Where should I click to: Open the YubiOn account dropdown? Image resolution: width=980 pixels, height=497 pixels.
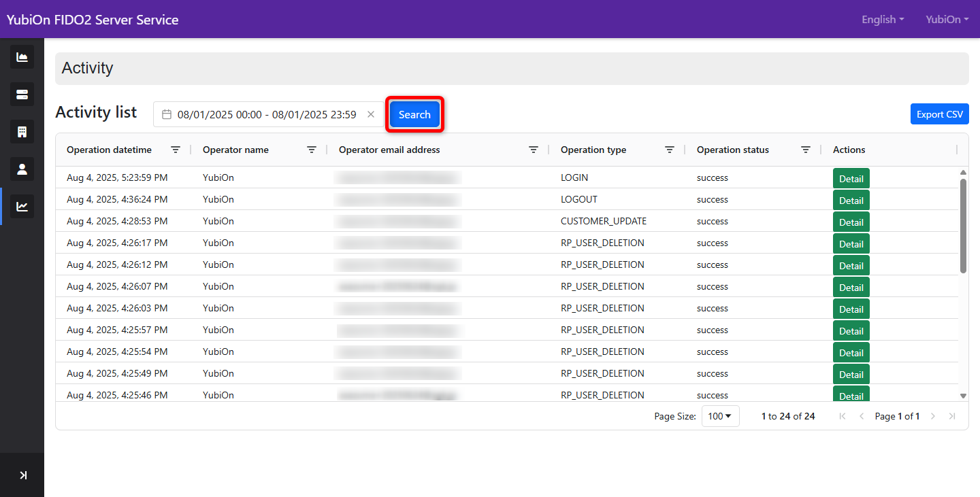947,19
